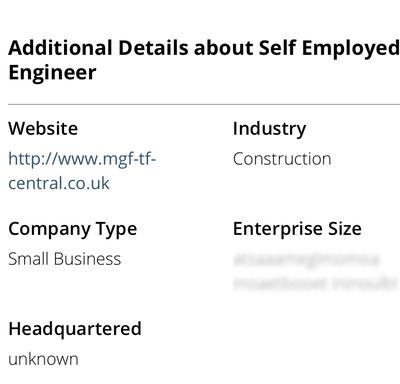Click the 'Enterprise Size' field label

297,229
